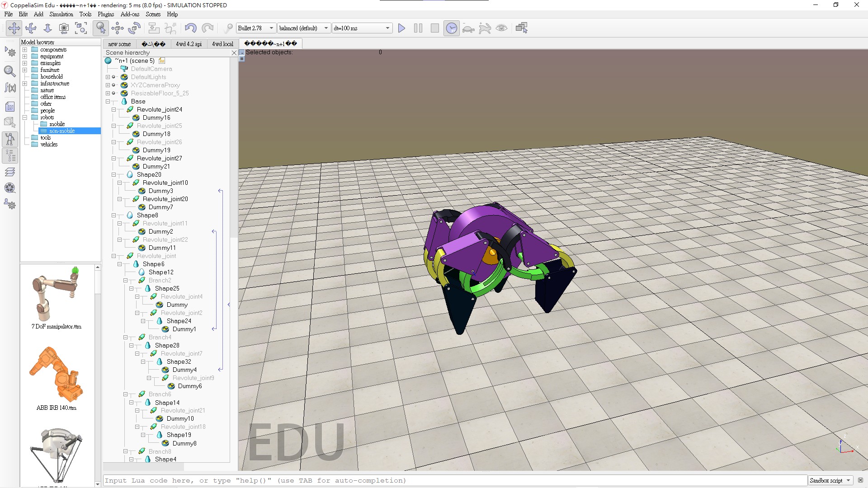Open the Sandbox script dropdown
The width and height of the screenshot is (868, 488).
pyautogui.click(x=830, y=480)
